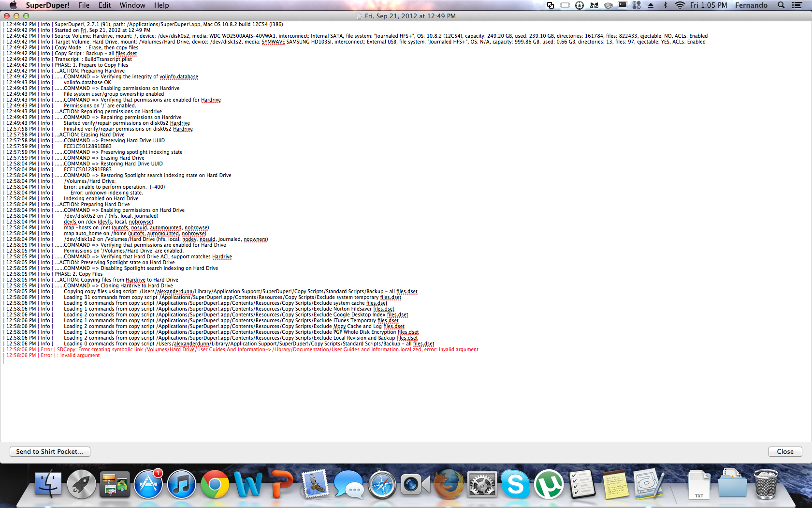This screenshot has width=812, height=508.
Task: Click 'Error: unable to perform operation. (-400)' line
Action: 115,187
